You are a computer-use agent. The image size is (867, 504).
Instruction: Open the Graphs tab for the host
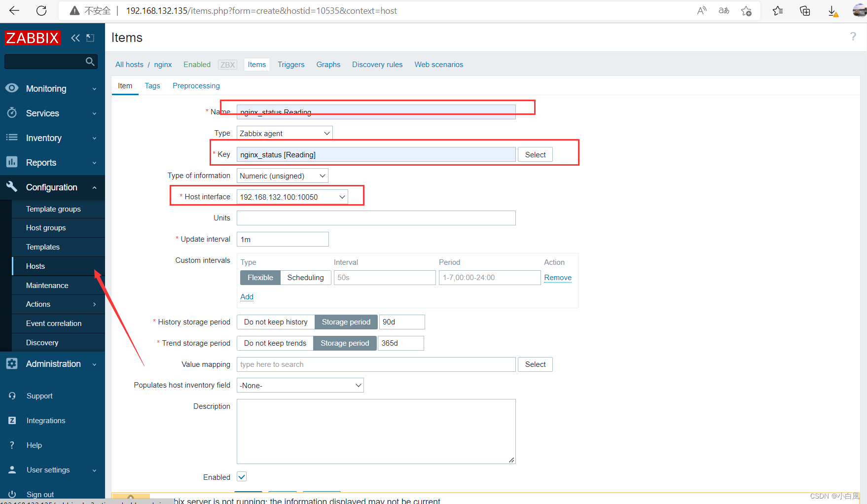(x=328, y=65)
